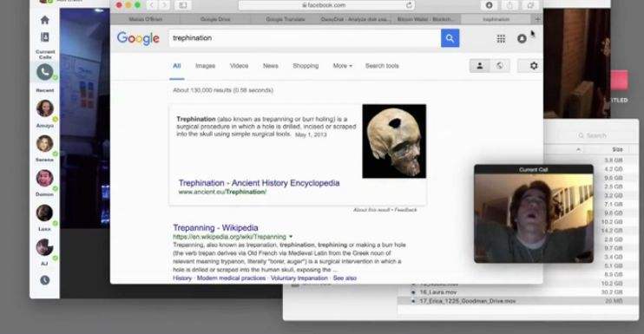The height and width of the screenshot is (334, 644).
Task: Open Trephination - Ancient History Encyclopedia link
Action: [x=259, y=183]
